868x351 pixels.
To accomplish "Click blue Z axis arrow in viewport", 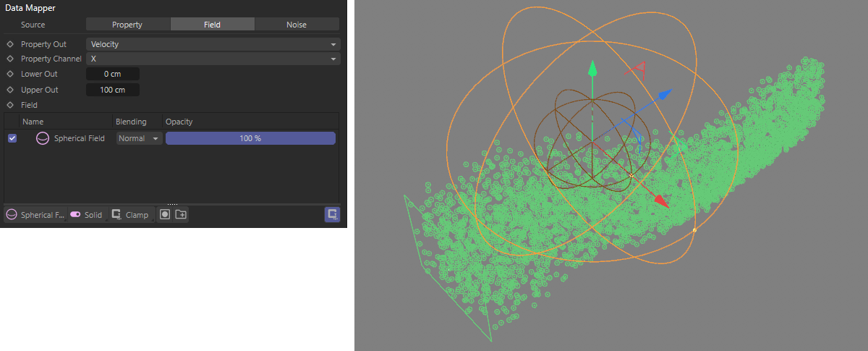I will point(665,95).
